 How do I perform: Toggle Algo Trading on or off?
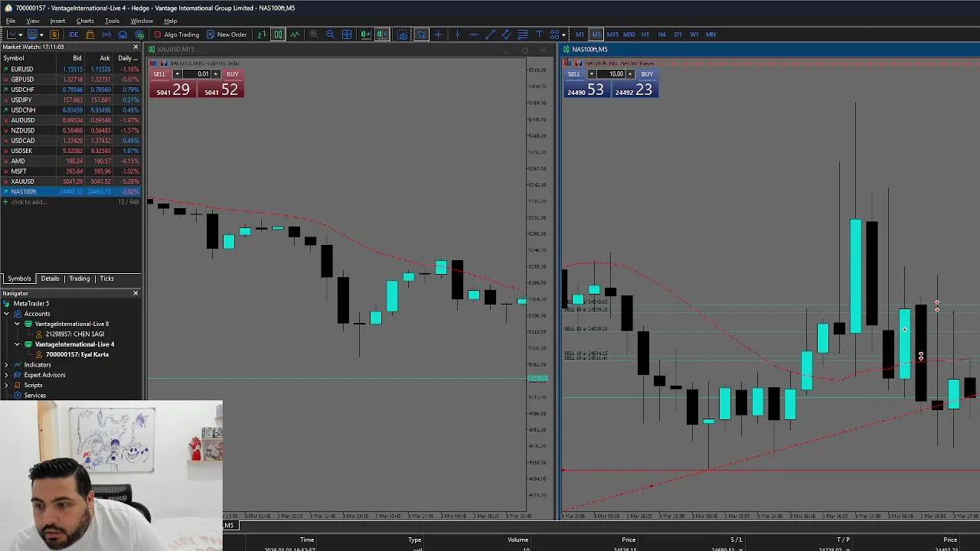coord(177,34)
